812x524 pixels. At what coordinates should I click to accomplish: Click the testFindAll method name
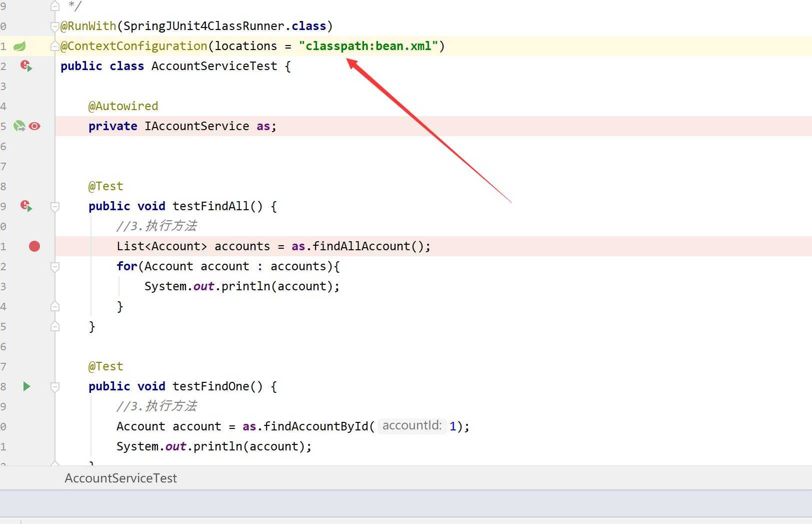coord(210,206)
